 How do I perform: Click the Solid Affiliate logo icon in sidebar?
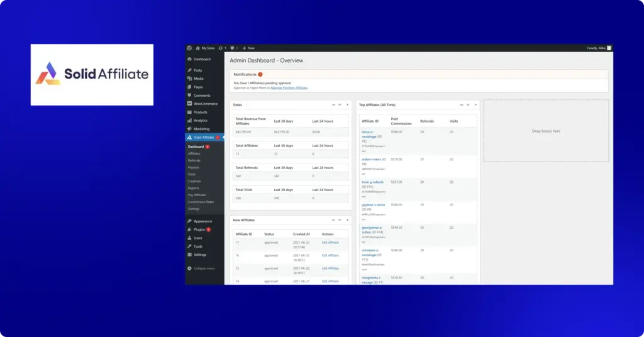pos(189,138)
